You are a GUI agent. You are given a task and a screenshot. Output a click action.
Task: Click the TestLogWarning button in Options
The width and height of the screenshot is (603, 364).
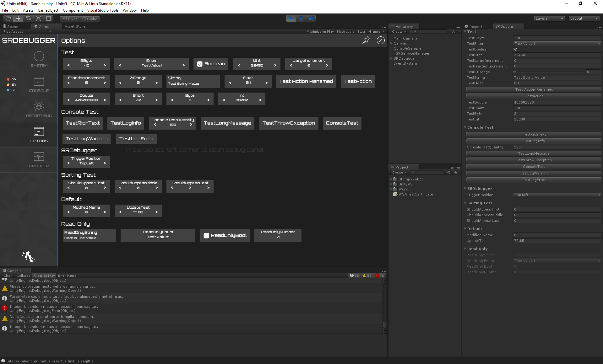point(86,139)
